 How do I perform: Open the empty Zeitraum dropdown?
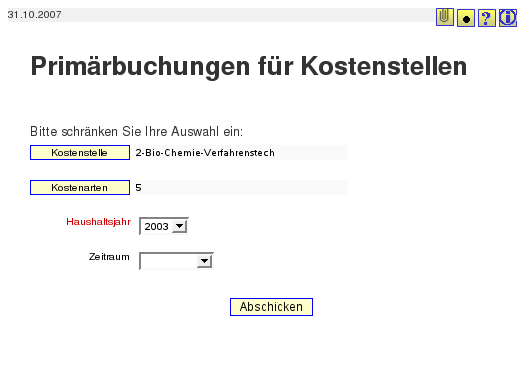[x=176, y=261]
